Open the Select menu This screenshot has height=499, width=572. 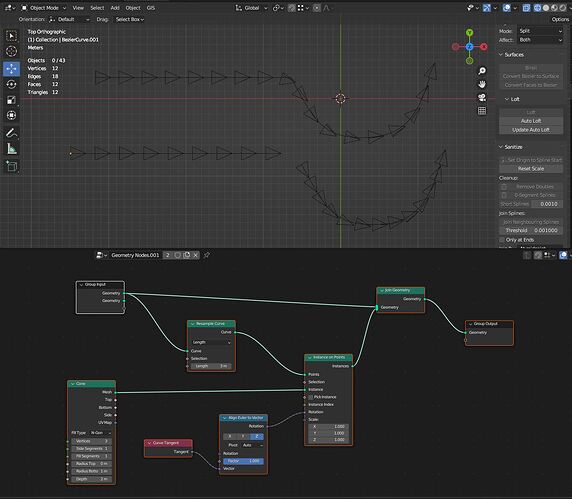[x=97, y=8]
